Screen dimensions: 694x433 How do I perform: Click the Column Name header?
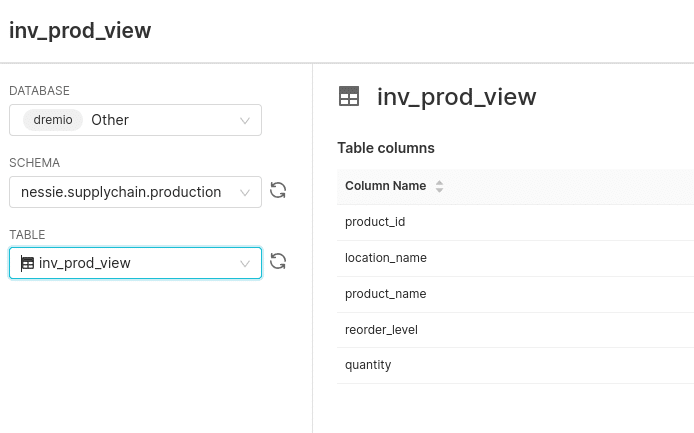click(386, 186)
